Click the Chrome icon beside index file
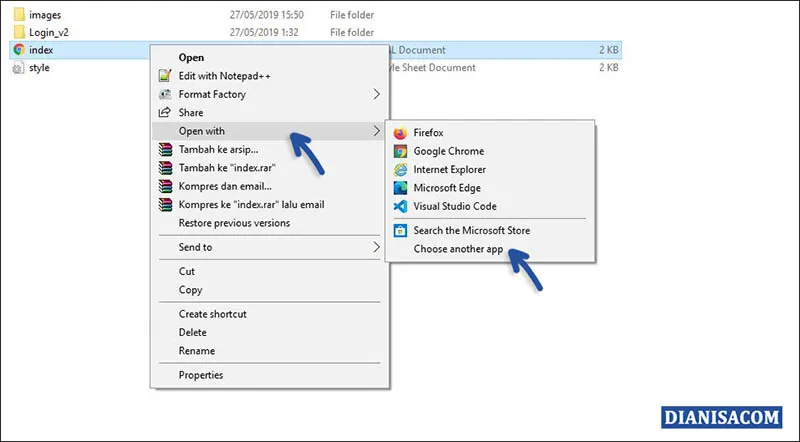 pos(19,50)
